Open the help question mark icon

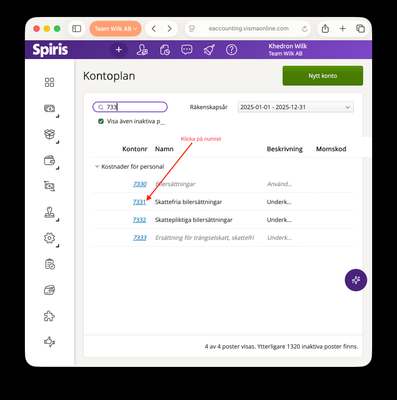tap(231, 50)
